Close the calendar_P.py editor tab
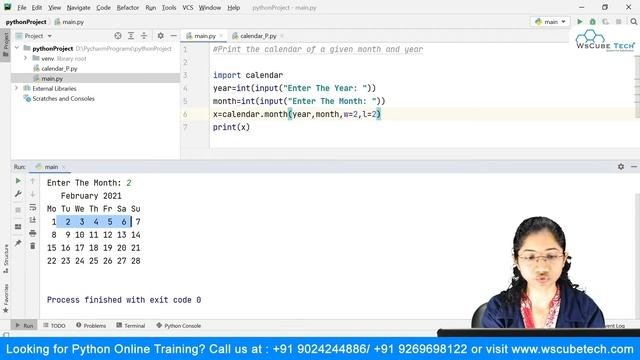Screen dimensions: 640x360 (x=282, y=36)
